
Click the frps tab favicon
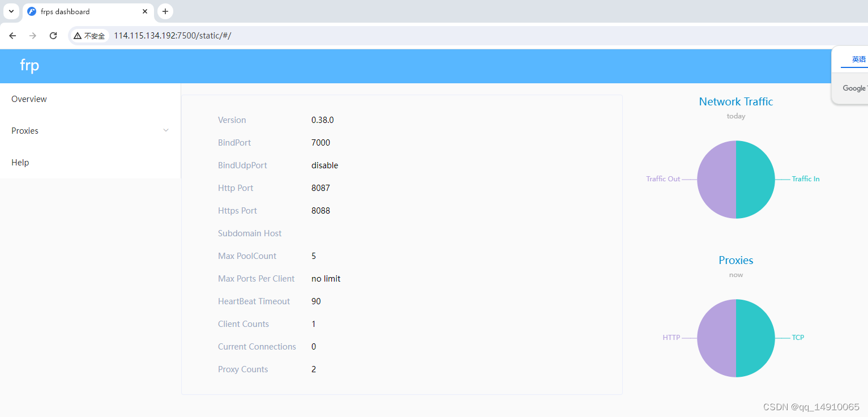(x=32, y=11)
